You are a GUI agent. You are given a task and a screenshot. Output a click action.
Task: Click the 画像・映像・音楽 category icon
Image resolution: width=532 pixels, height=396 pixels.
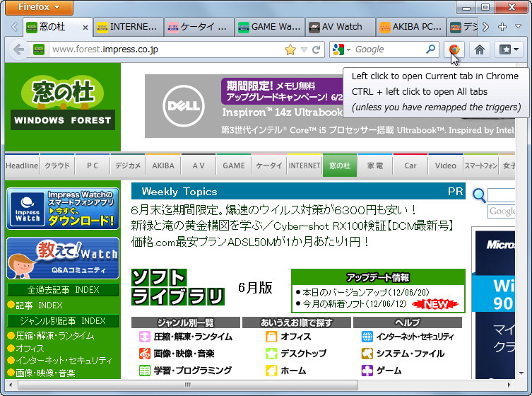pos(145,354)
